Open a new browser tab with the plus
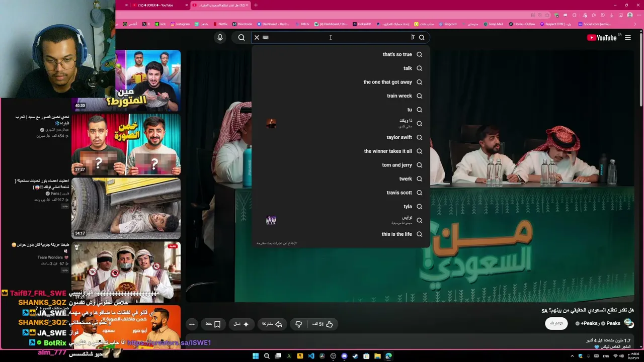Screen dimensions: 644x362 [256, 5]
